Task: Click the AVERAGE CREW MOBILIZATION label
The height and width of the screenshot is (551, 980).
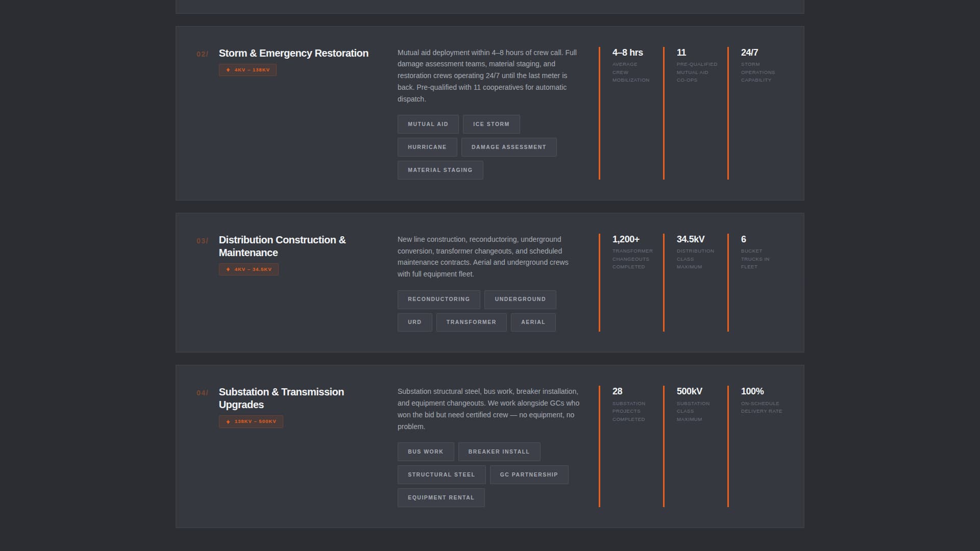Action: [631, 72]
